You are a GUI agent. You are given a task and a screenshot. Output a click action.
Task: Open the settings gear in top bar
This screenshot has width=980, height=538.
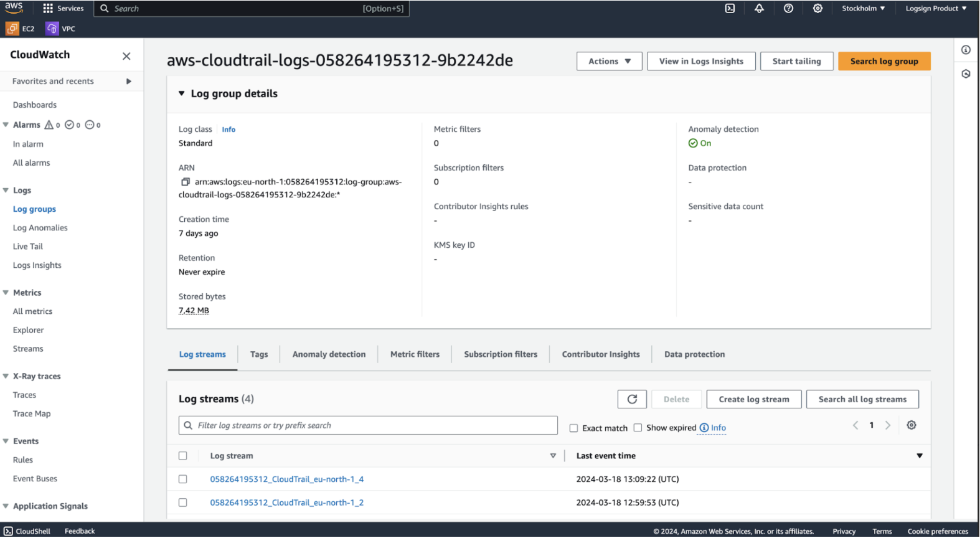817,9
